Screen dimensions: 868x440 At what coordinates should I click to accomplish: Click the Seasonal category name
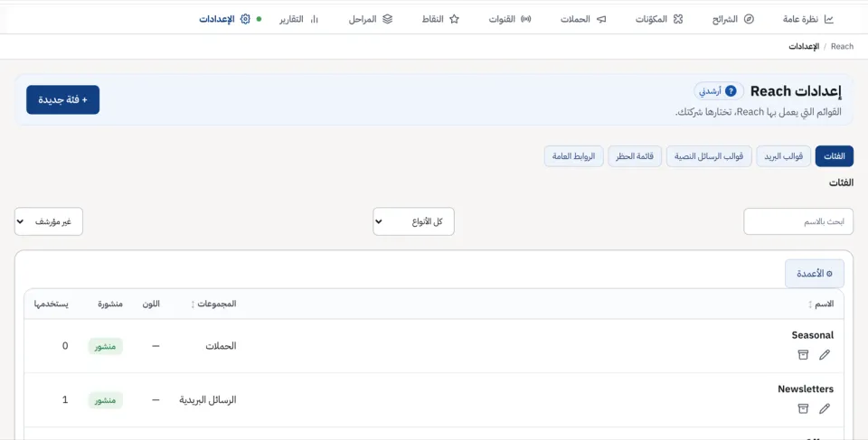[x=813, y=335]
